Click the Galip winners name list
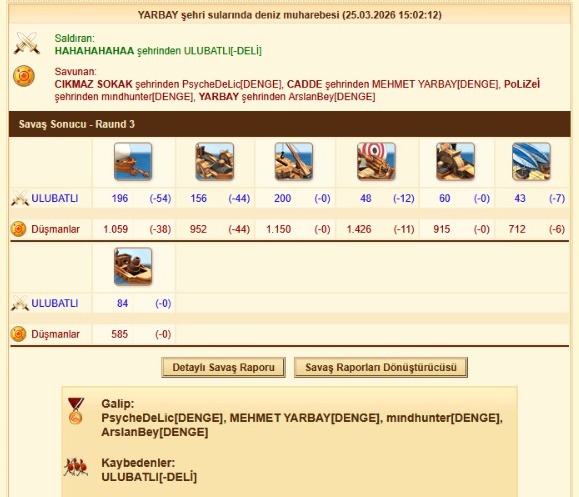Image resolution: width=579 pixels, height=497 pixels. pyautogui.click(x=302, y=425)
